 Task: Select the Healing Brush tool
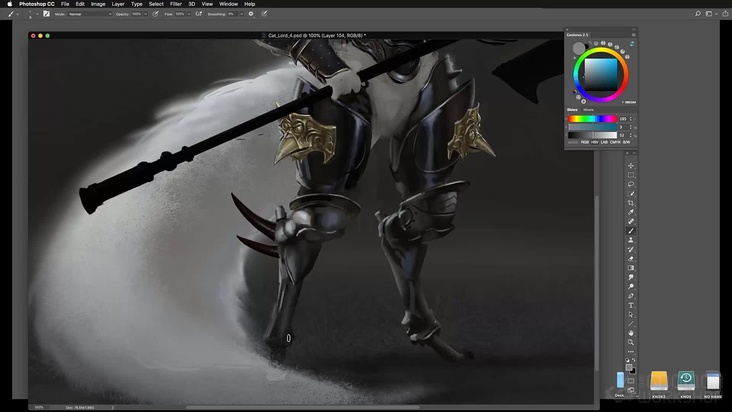(x=631, y=222)
